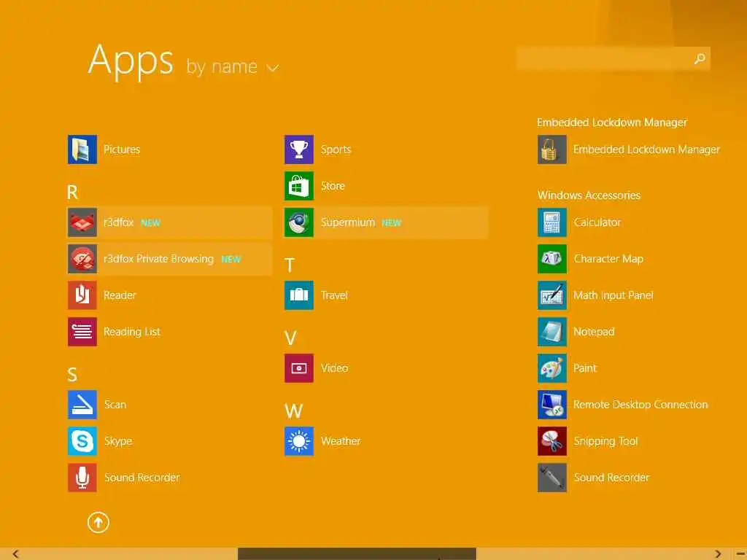Open the Character Map icon
Screen dimensions: 747x560
click(552, 259)
